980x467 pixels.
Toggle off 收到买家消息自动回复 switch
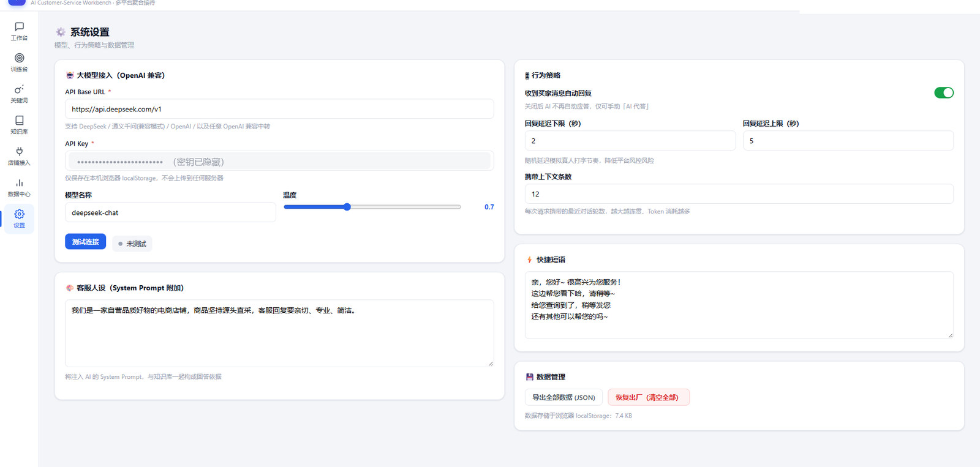click(944, 92)
